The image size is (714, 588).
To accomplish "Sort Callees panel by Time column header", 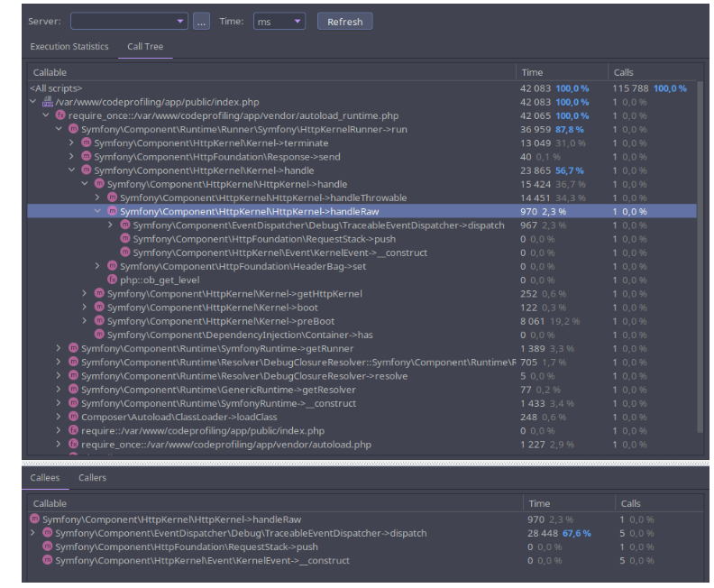I will click(569, 503).
